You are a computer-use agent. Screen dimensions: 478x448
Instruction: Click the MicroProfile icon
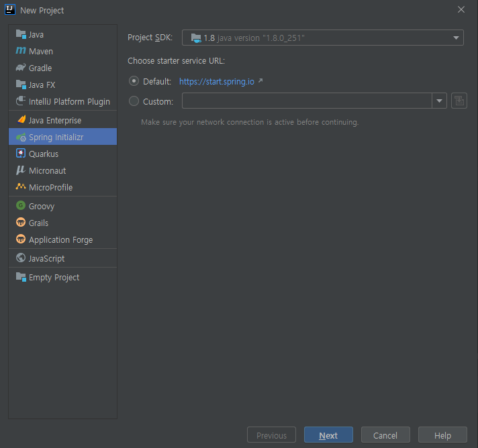pos(21,186)
